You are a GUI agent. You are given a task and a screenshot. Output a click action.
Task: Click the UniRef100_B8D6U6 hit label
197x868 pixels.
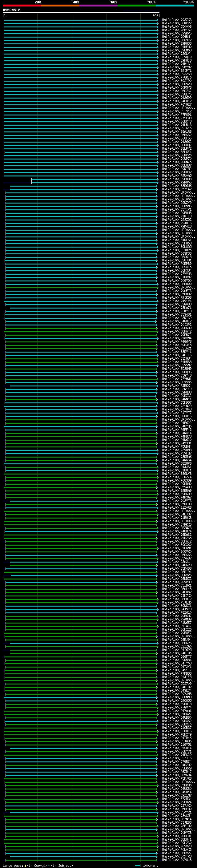coord(176,186)
